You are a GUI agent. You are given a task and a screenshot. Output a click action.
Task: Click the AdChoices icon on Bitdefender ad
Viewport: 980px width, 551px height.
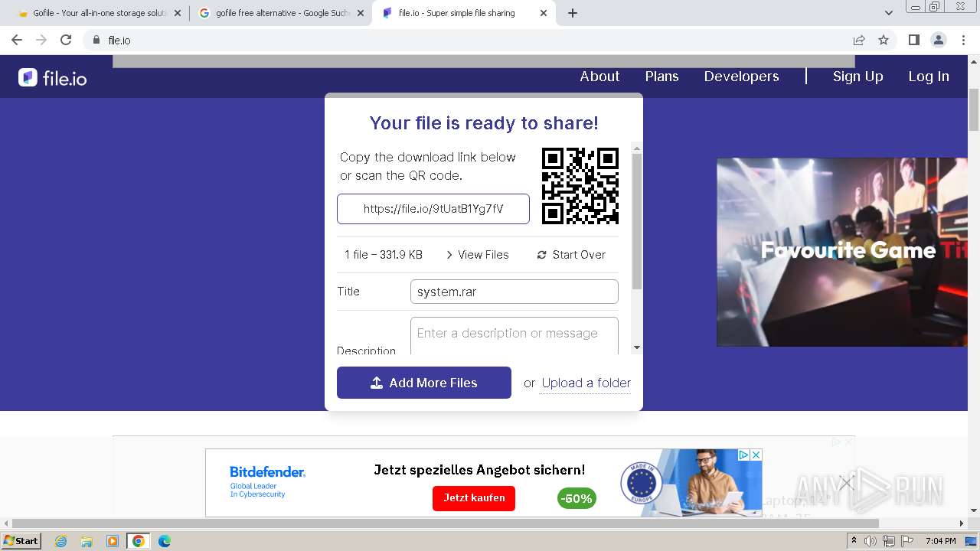tap(743, 455)
